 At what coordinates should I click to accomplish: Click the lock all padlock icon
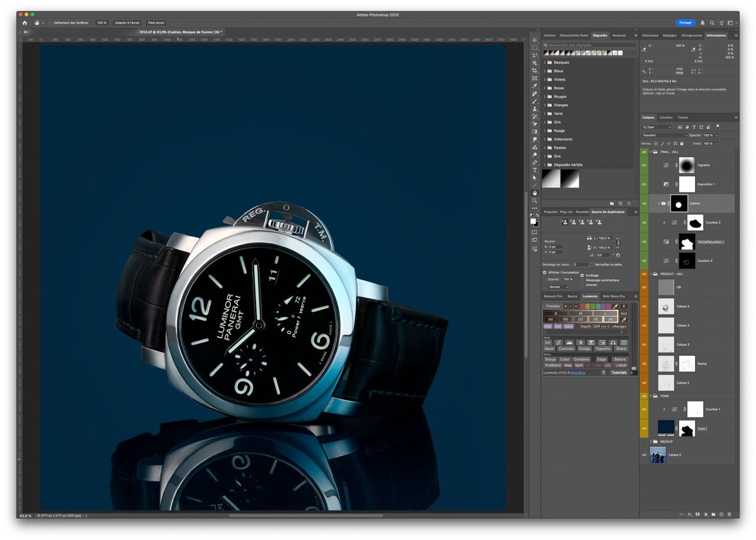click(682, 143)
